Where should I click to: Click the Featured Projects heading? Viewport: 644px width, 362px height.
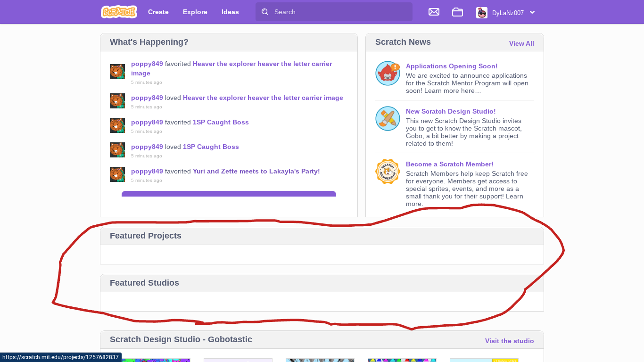pyautogui.click(x=146, y=236)
